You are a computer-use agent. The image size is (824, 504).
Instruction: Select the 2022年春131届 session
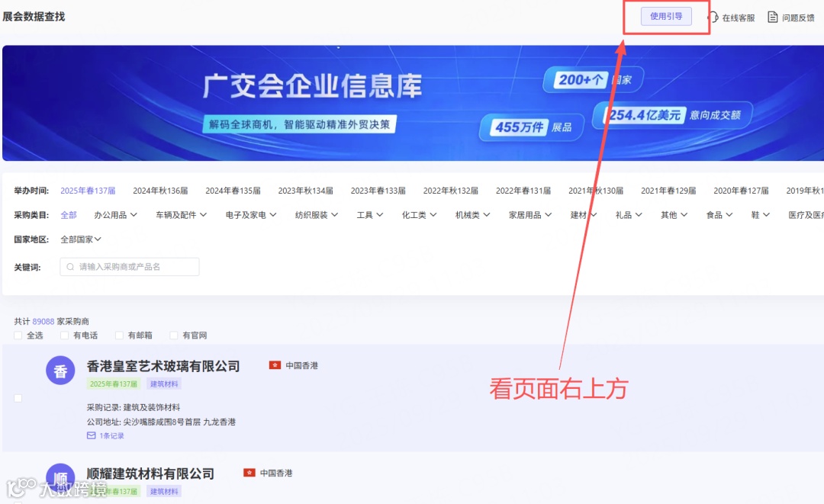click(523, 191)
